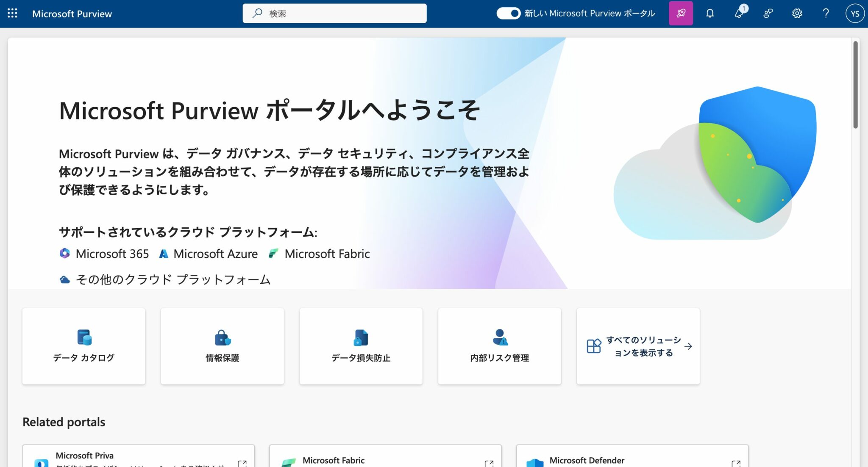Click すべてのソリューションを表示する arrow
Image resolution: width=868 pixels, height=467 pixels.
tap(688, 346)
